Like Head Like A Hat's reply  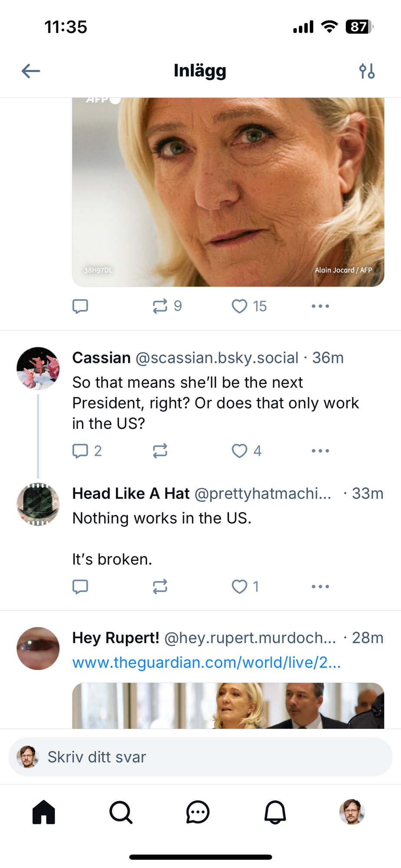pyautogui.click(x=240, y=587)
